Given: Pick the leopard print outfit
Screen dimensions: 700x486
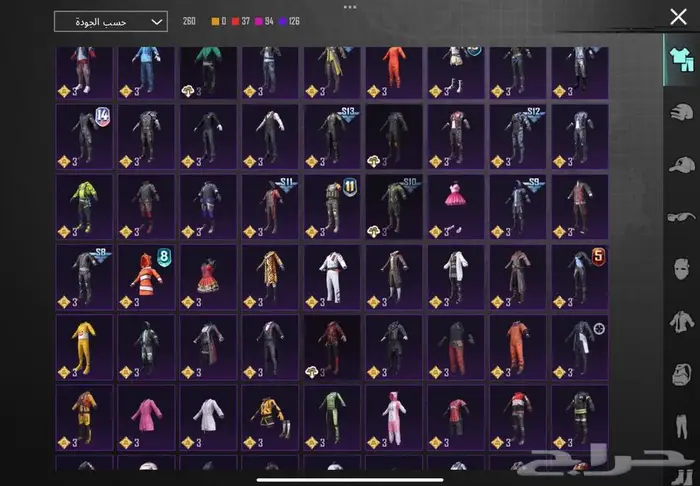Looking at the screenshot, I should click(270, 274).
